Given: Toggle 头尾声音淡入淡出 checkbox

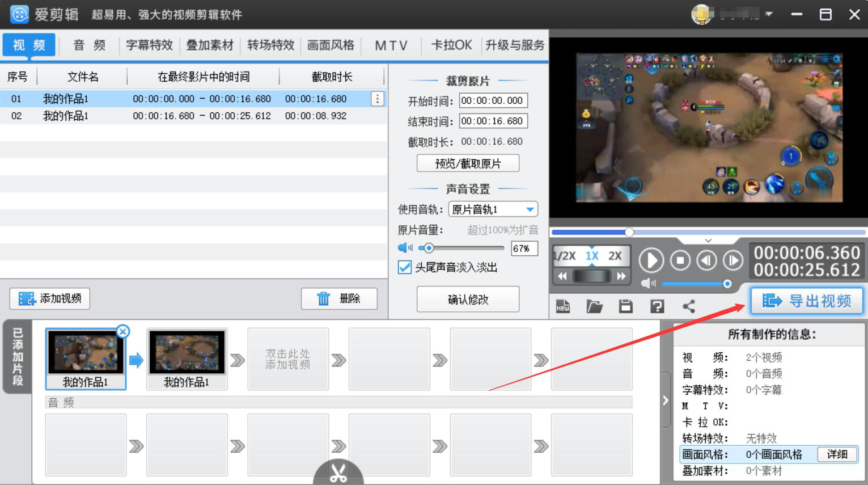Looking at the screenshot, I should click(x=405, y=267).
